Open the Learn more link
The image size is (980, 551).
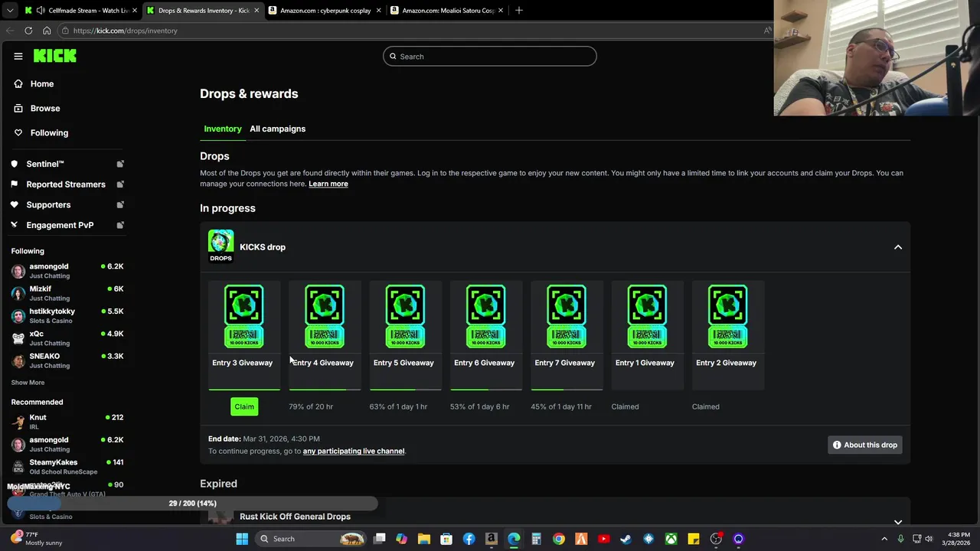[328, 184]
